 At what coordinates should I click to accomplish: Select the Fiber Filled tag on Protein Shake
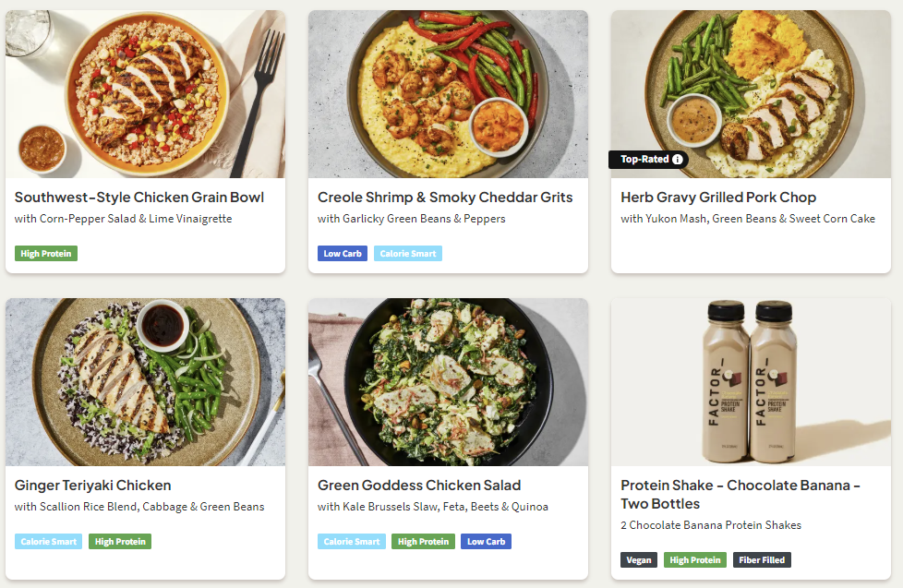(x=762, y=559)
